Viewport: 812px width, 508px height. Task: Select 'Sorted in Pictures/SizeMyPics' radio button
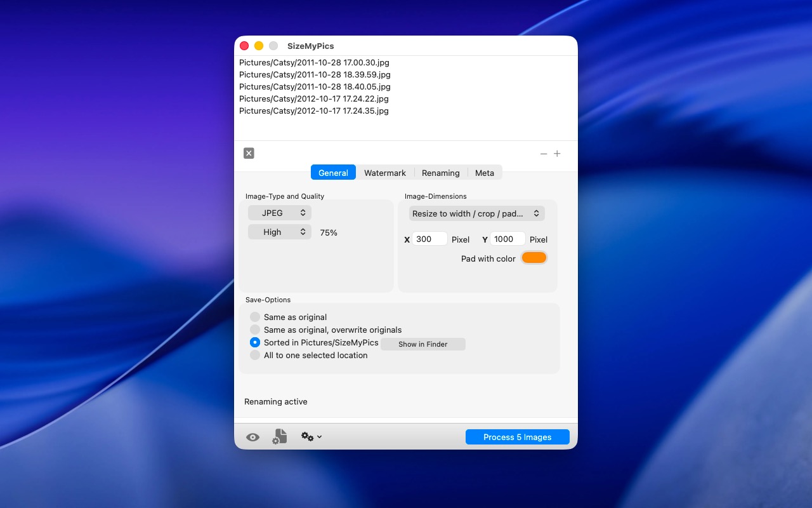point(255,342)
